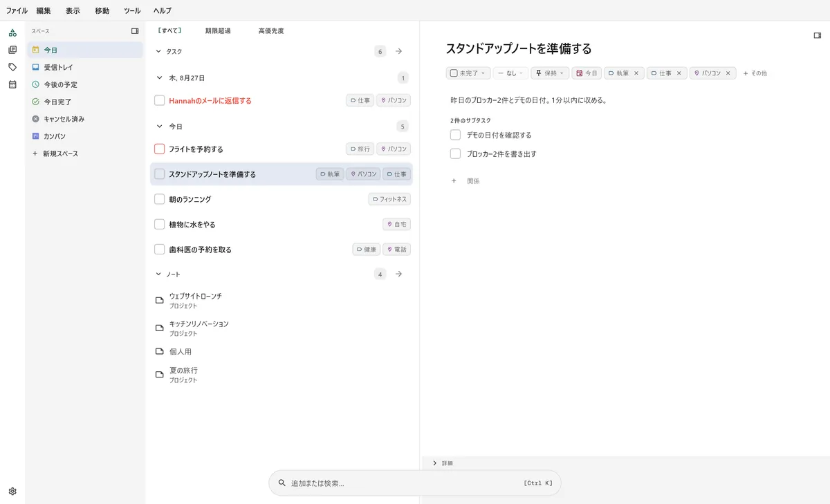This screenshot has height=504, width=830.
Task: Open the 表示 menu
Action: click(x=73, y=10)
